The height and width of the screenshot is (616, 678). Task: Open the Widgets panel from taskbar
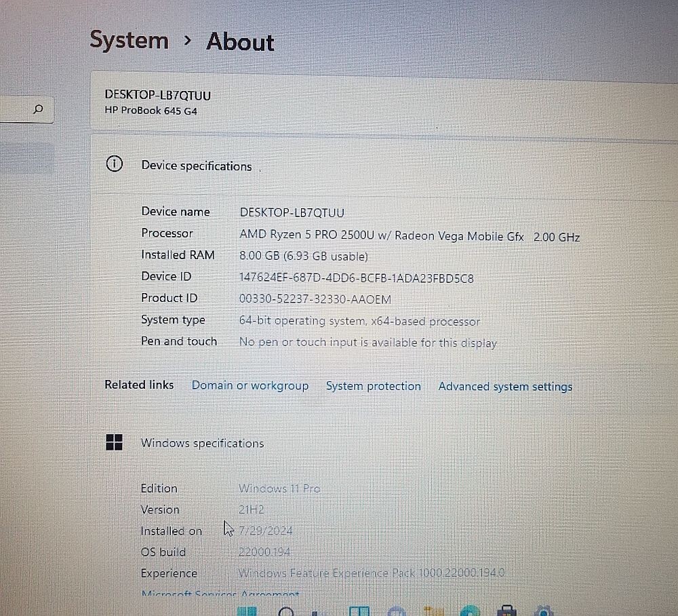coord(359,611)
